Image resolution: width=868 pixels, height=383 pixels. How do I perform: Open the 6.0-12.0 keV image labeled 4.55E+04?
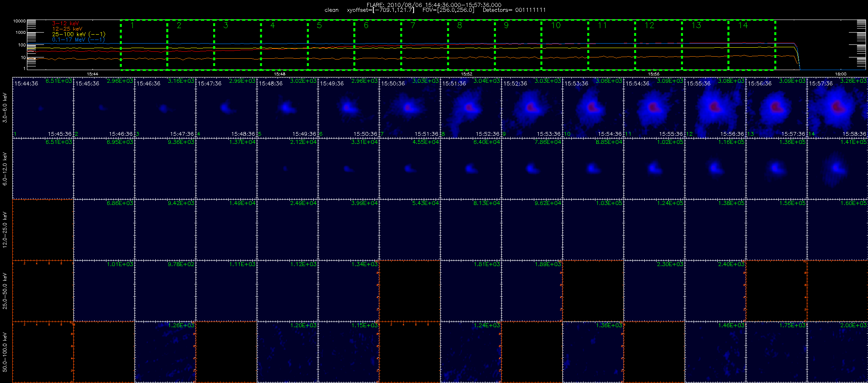(x=410, y=169)
